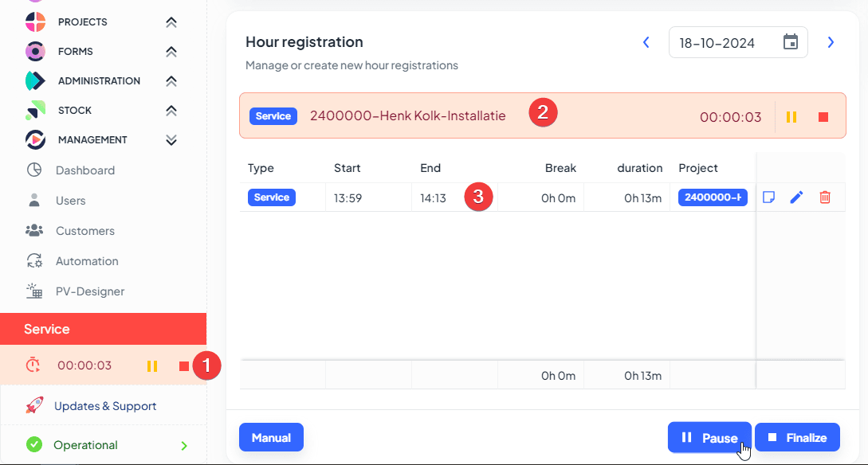The width and height of the screenshot is (868, 465).
Task: Go to next day arrow
Action: pos(831,42)
